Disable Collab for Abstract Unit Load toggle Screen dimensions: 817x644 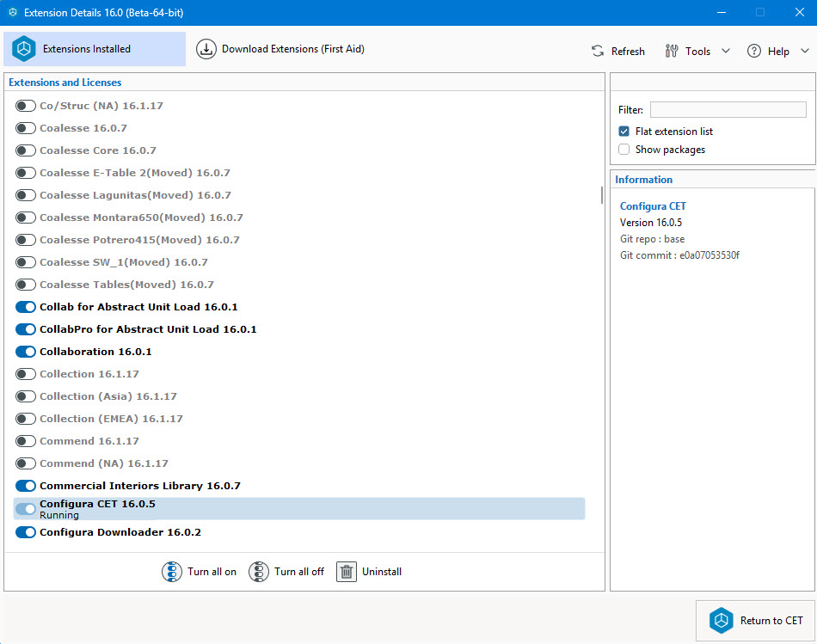tap(26, 308)
